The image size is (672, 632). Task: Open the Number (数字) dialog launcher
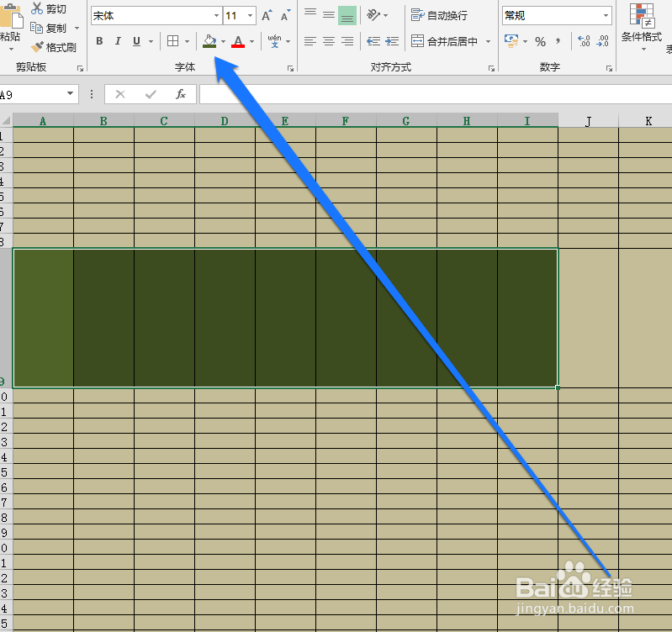pos(609,69)
